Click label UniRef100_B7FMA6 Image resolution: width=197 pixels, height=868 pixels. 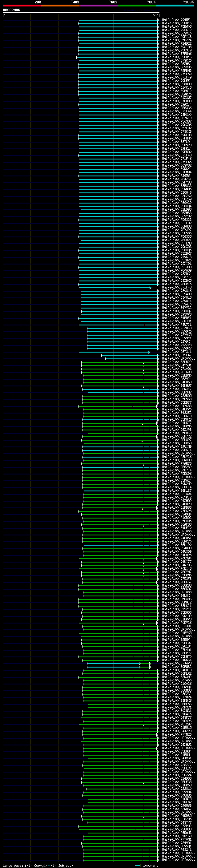pos(176,54)
